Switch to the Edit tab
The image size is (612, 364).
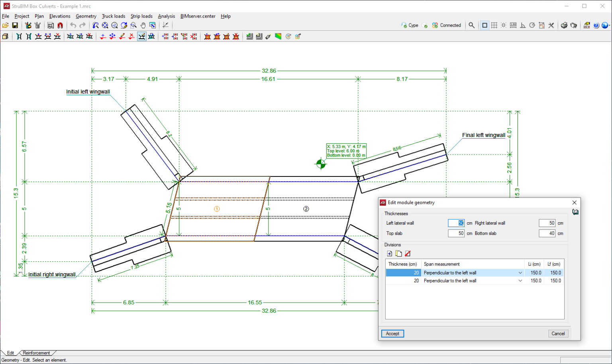pyautogui.click(x=10, y=353)
